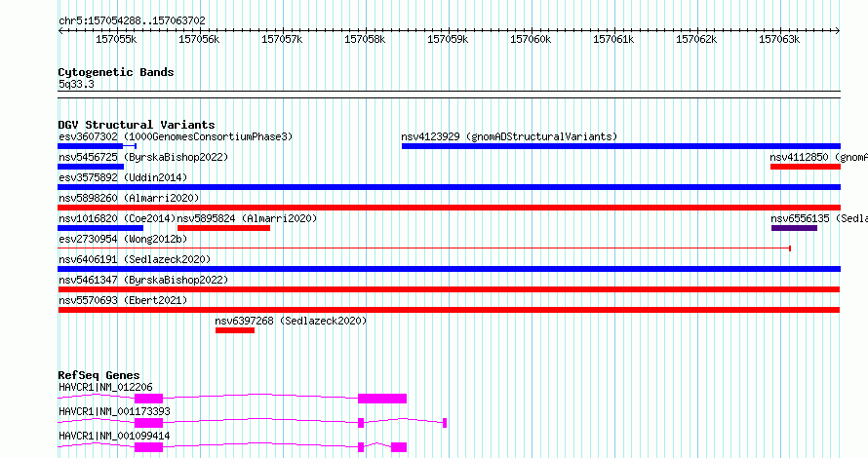Open nsv4123929 gnomAD structural variant label
The width and height of the screenshot is (868, 458).
tap(509, 136)
